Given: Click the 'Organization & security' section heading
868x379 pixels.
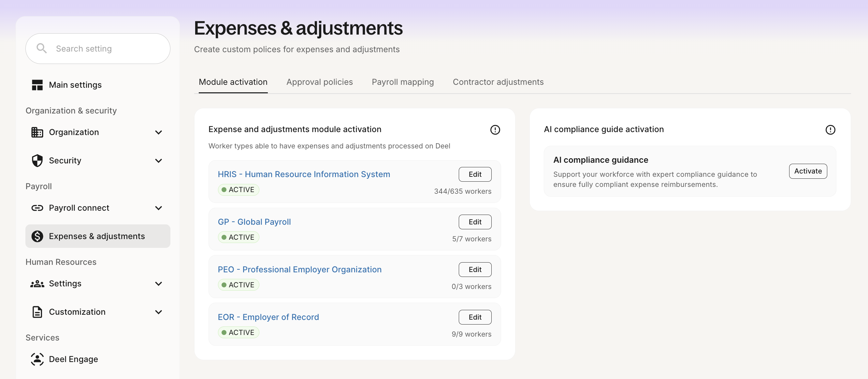Looking at the screenshot, I should coord(71,110).
